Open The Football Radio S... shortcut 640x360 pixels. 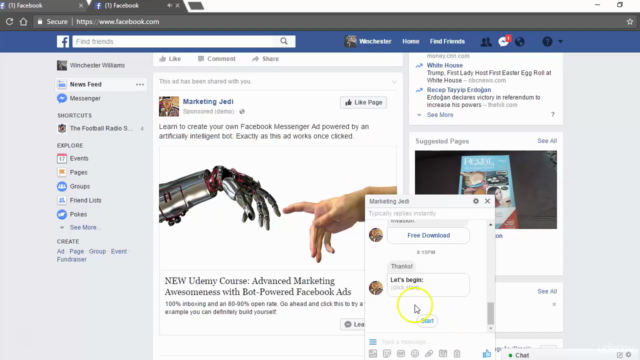coord(101,128)
